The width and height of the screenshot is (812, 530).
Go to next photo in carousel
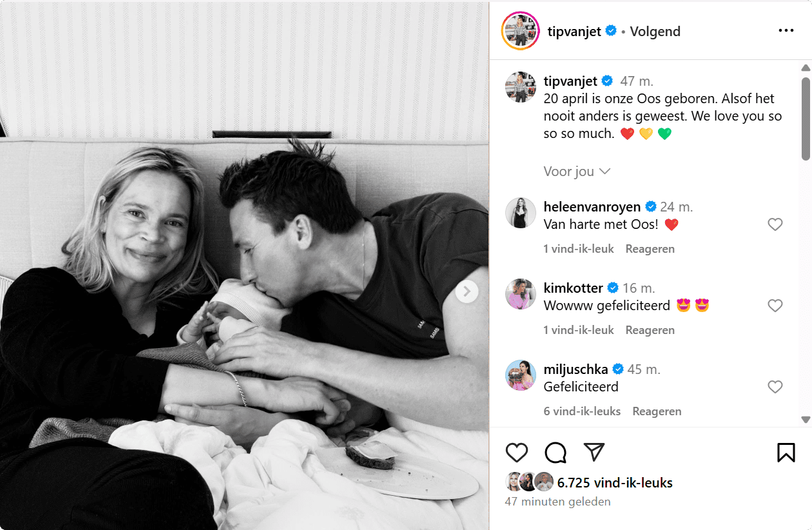467,291
